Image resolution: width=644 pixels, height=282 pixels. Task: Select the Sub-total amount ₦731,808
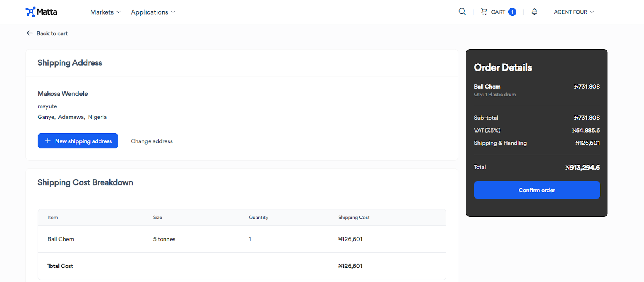coord(587,118)
